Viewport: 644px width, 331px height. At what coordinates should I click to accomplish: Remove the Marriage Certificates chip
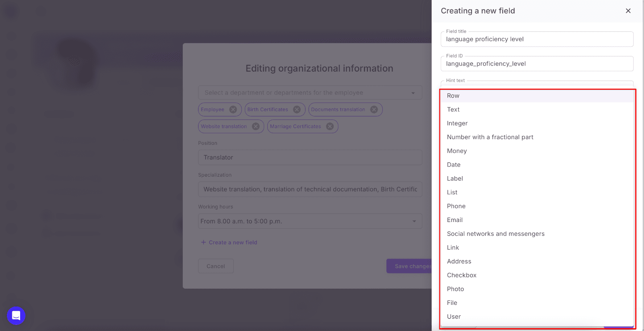coord(330,126)
